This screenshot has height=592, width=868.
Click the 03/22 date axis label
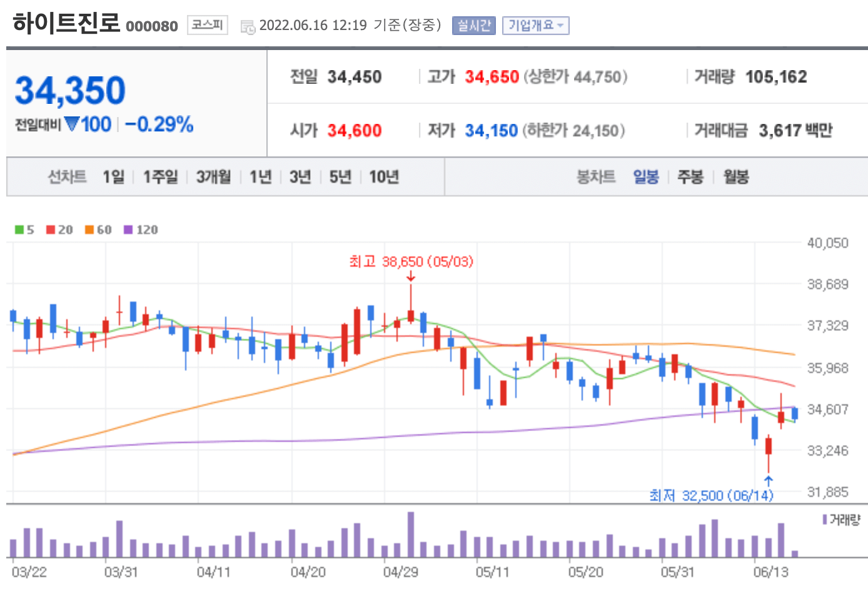pos(29,572)
